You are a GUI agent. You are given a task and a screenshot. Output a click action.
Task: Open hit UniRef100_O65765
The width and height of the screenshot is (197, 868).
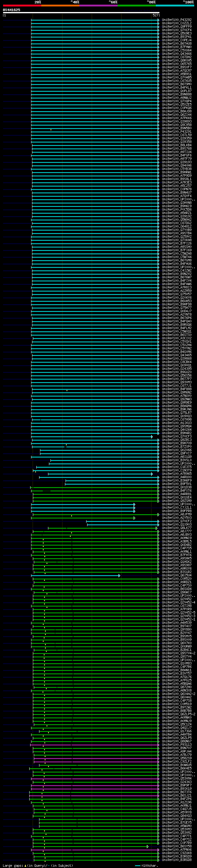coord(176,64)
